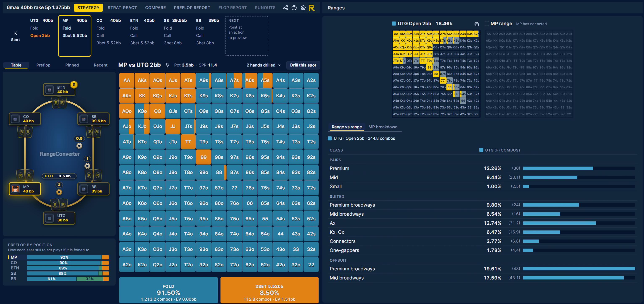This screenshot has width=644, height=304.
Task: Click the BTN seat avatar icon
Action: click(50, 89)
